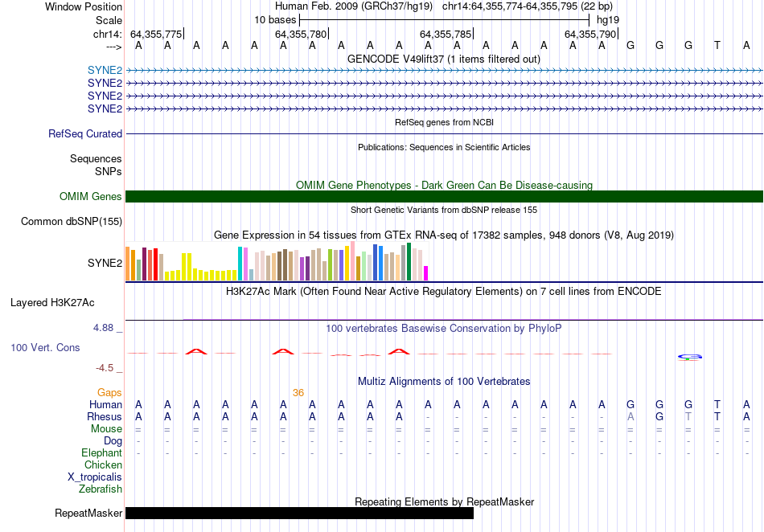This screenshot has width=764, height=532.
Task: Open the Common dbSNP(155) track label
Action: (71, 222)
